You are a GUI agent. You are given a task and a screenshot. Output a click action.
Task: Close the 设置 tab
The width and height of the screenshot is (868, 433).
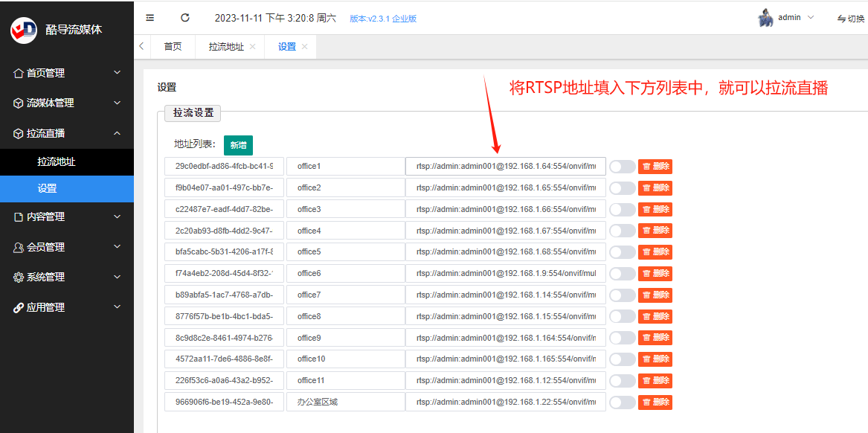tap(304, 47)
